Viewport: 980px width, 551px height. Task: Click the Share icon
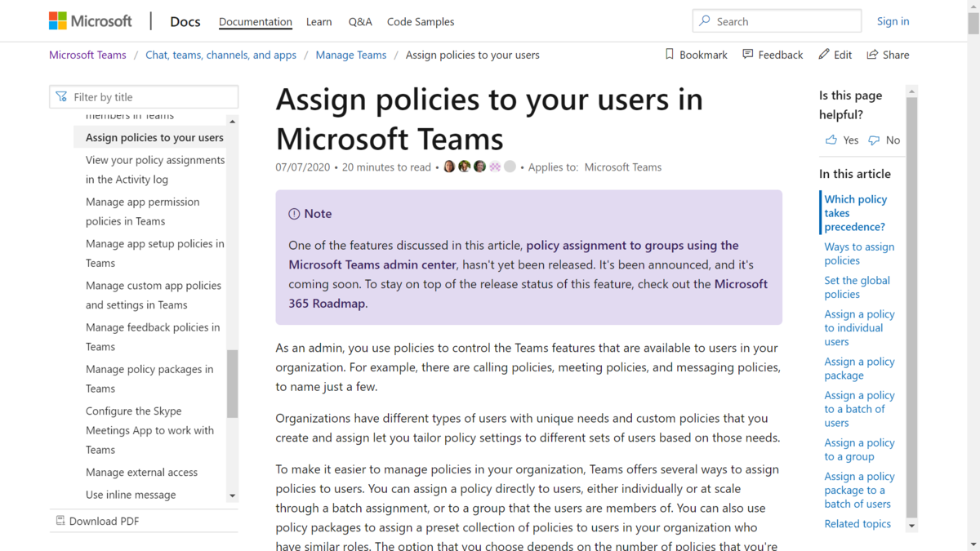tap(872, 55)
